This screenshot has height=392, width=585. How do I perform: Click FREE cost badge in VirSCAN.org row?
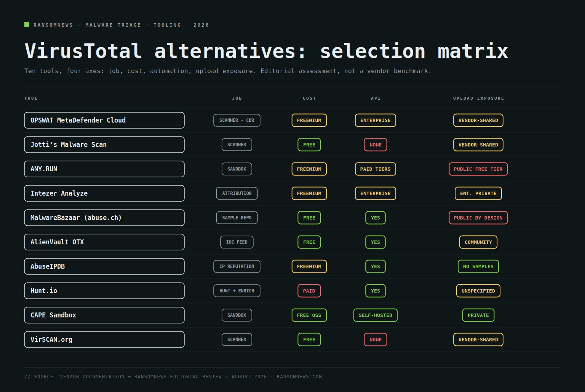(x=309, y=339)
